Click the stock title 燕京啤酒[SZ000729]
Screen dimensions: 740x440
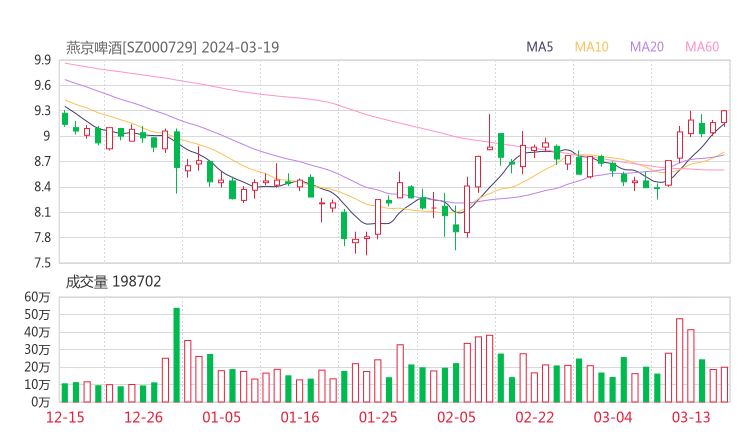point(131,47)
